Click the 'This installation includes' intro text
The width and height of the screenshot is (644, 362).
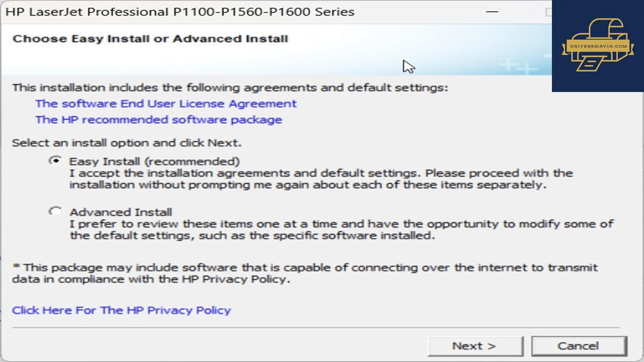pos(230,88)
